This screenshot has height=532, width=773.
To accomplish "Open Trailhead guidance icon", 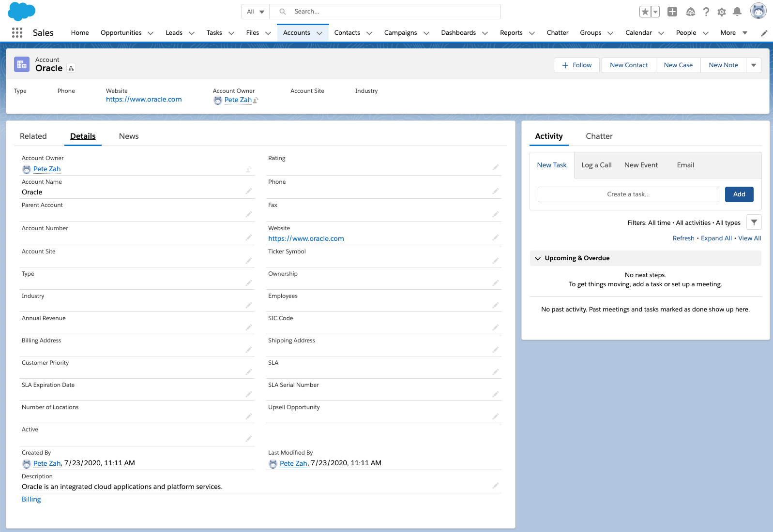I will tap(691, 12).
